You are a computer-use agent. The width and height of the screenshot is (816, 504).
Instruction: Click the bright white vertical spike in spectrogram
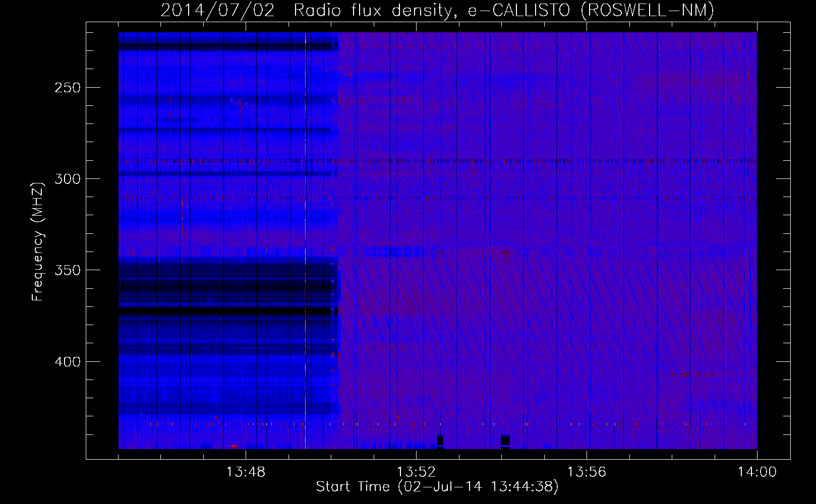click(306, 240)
